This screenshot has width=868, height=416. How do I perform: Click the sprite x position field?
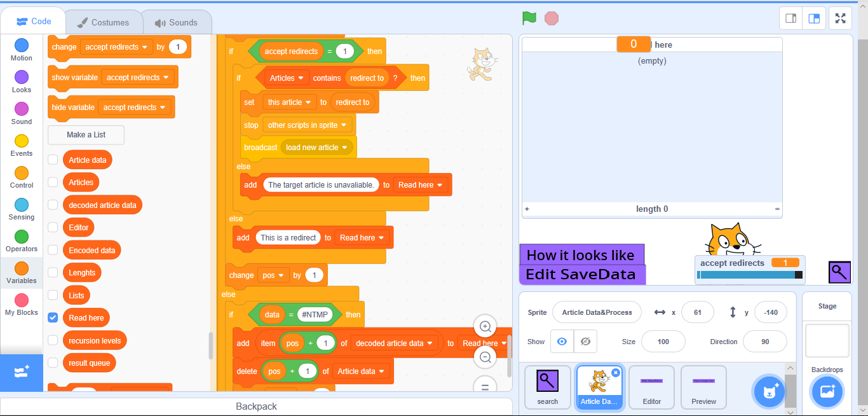pos(698,312)
